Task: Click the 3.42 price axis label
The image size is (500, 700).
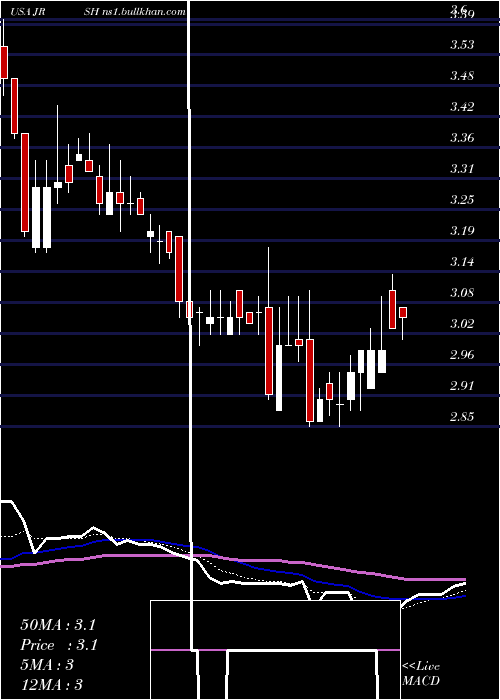Action: pos(462,107)
